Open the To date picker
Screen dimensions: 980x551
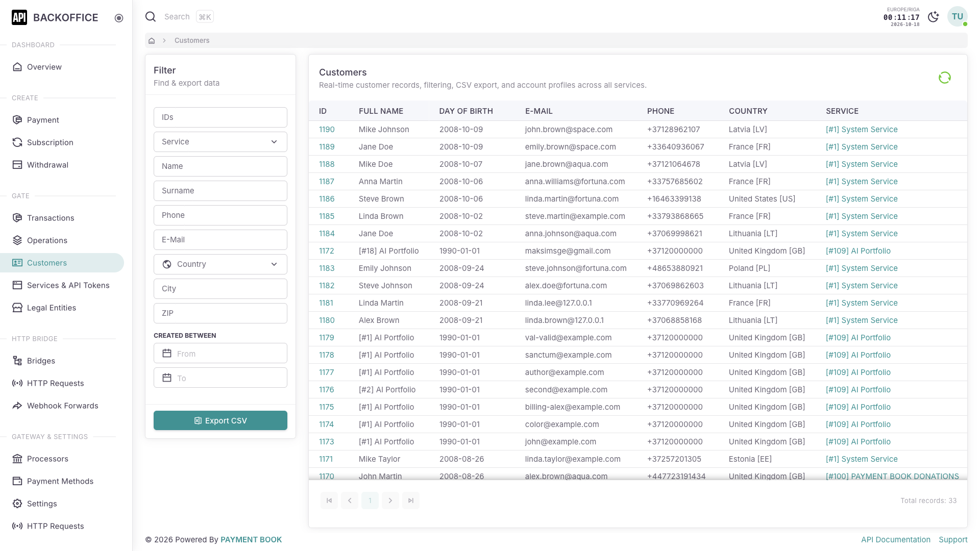coord(220,378)
